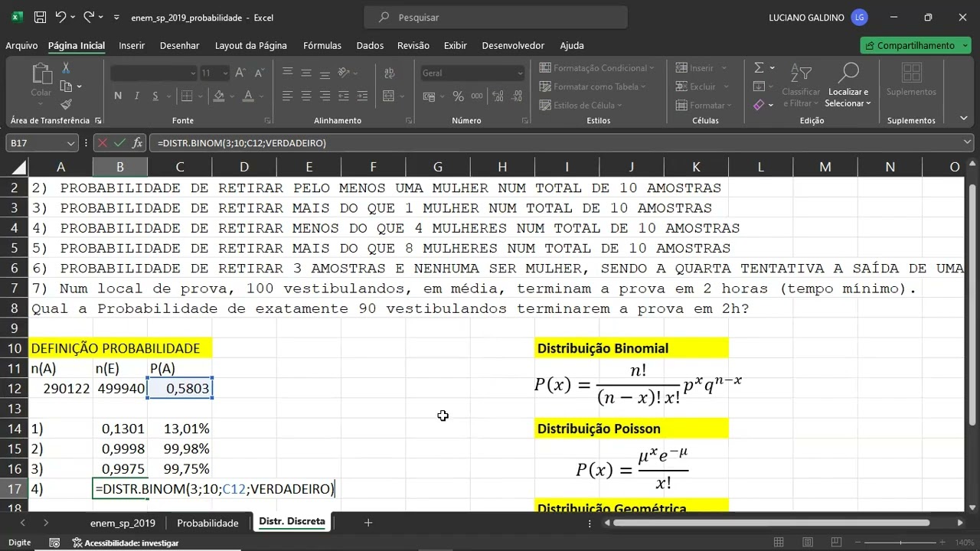Click in the Pesquisar search box
Viewport: 980px width, 551px height.
tap(496, 17)
